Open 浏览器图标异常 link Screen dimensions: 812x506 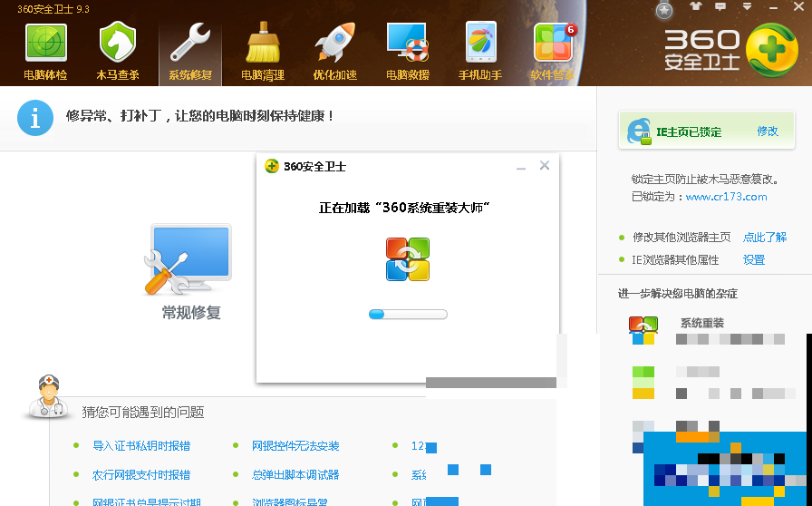pos(290,502)
